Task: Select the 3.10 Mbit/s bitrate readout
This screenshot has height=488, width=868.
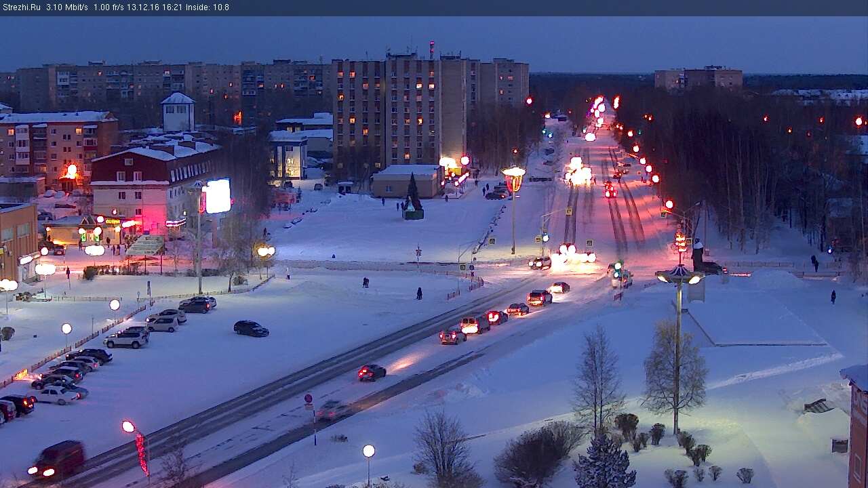Action: (67, 7)
